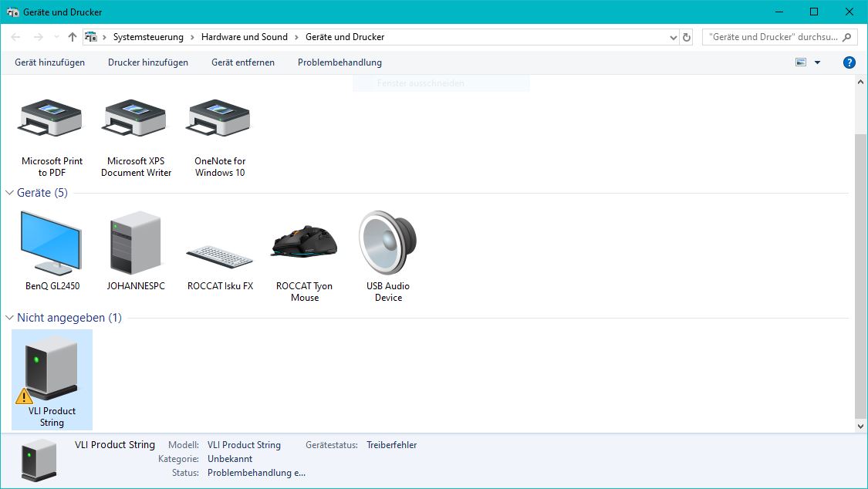The image size is (868, 489).
Task: Maximize the Geräte und Drucker window
Action: [814, 12]
